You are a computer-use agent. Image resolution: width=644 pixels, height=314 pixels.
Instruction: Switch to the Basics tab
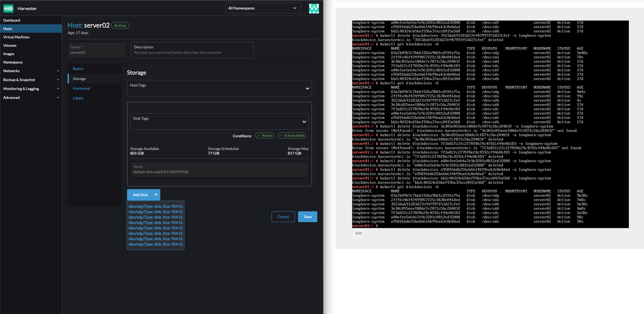coord(78,69)
